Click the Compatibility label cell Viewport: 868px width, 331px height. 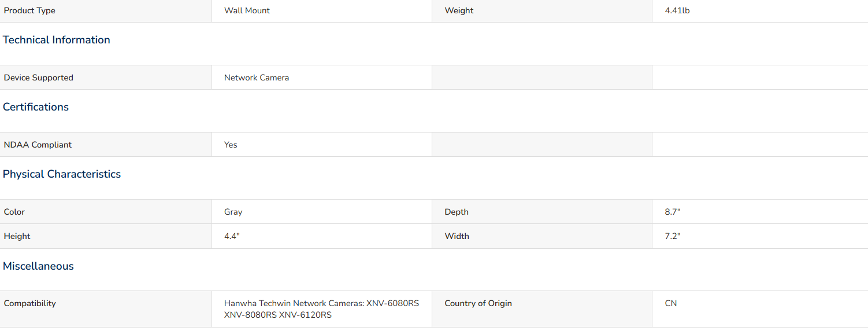pos(106,309)
